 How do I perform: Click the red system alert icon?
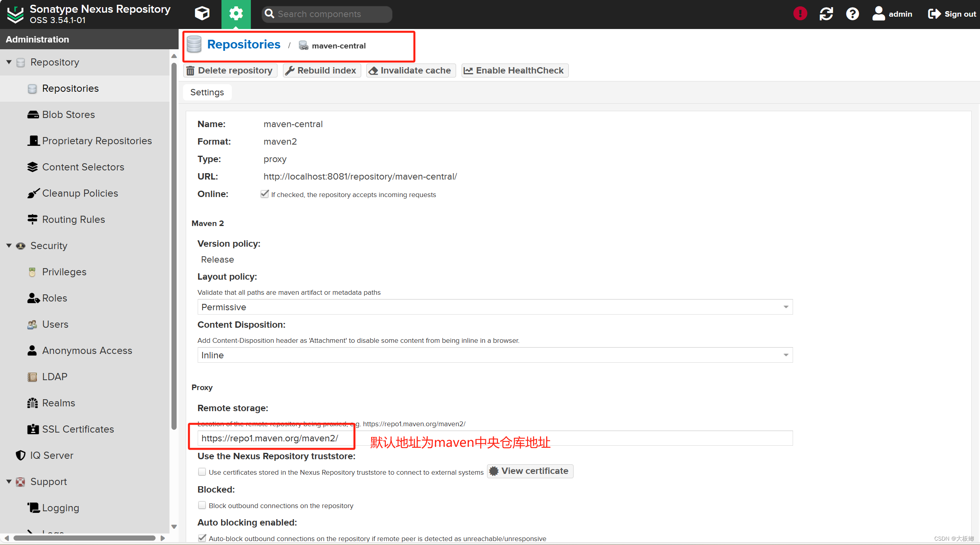[800, 14]
